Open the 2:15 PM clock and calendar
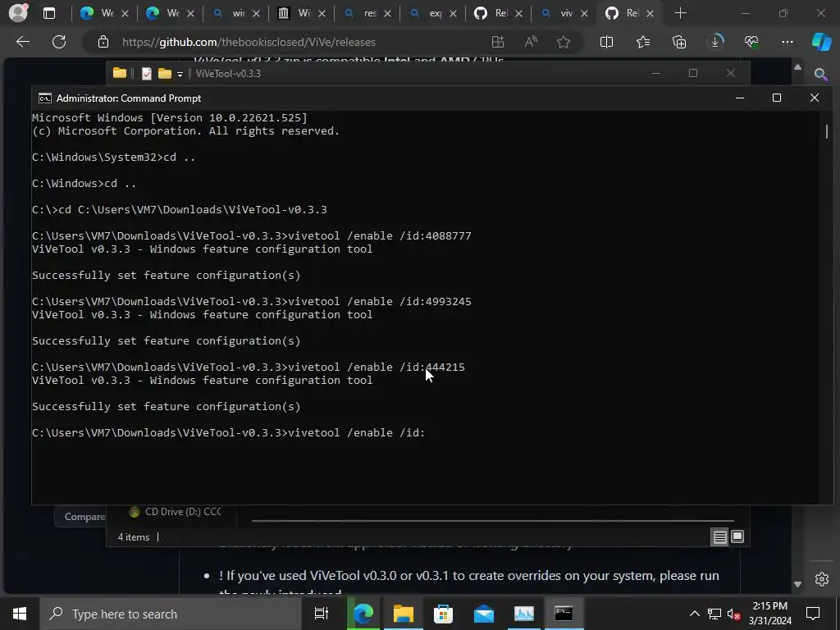 point(769,614)
